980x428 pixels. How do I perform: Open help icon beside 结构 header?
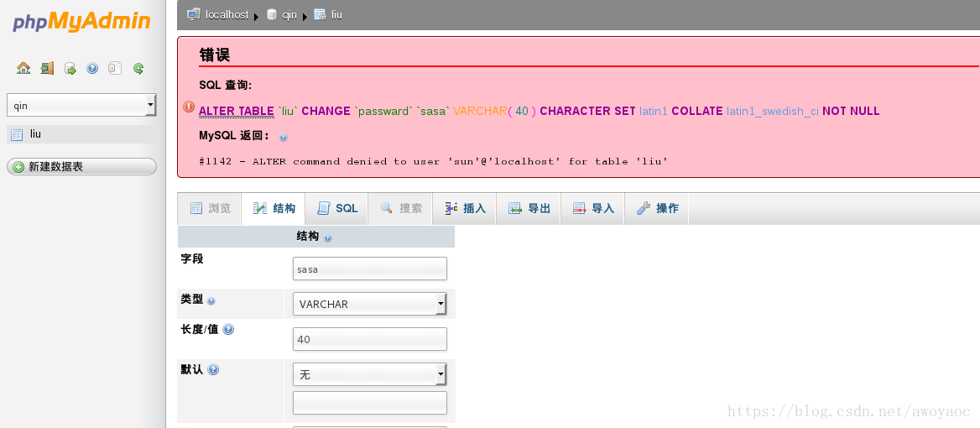pyautogui.click(x=328, y=238)
